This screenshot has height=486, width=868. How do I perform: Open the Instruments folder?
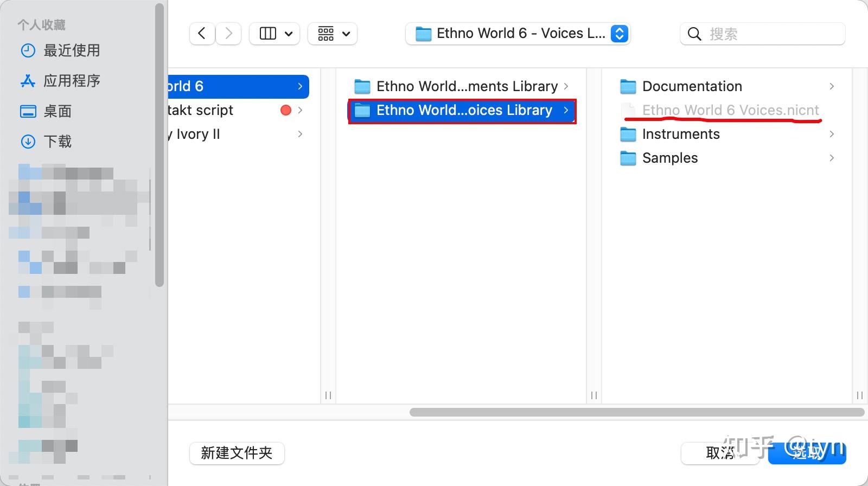click(727, 134)
